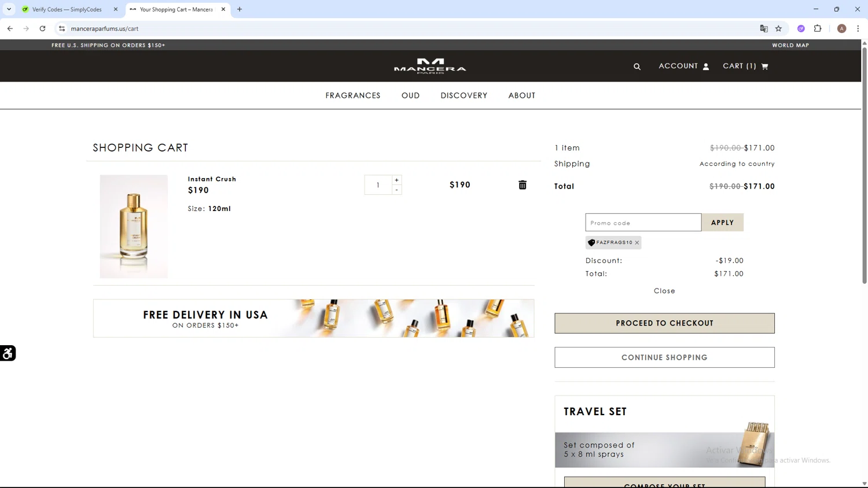Click the SHOPPING CART heading

[141, 147]
